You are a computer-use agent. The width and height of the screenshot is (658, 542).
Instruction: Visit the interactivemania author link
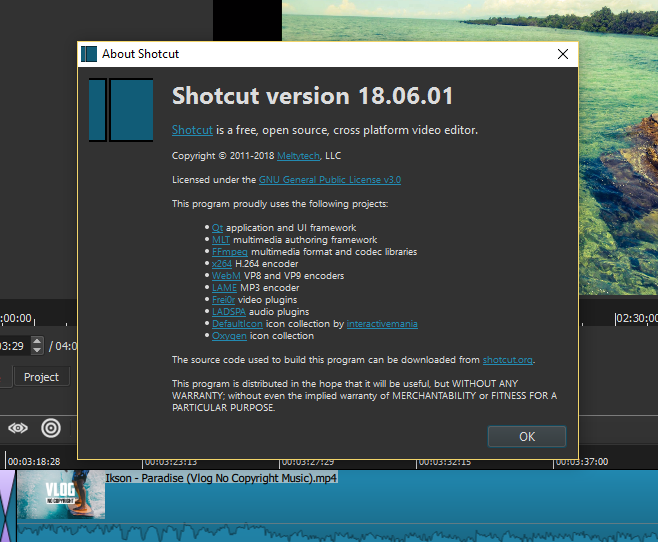[x=382, y=324]
